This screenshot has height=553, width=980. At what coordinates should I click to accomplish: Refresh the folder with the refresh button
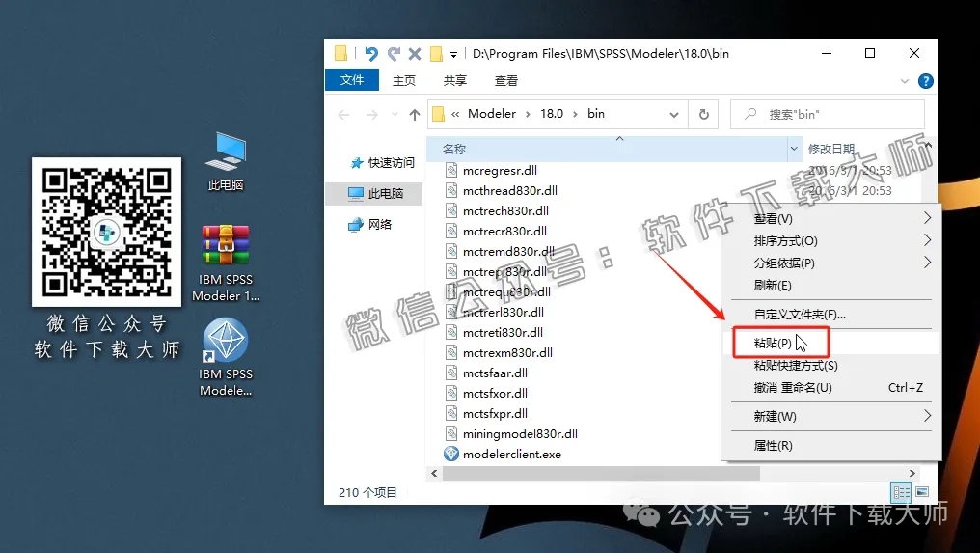[704, 115]
